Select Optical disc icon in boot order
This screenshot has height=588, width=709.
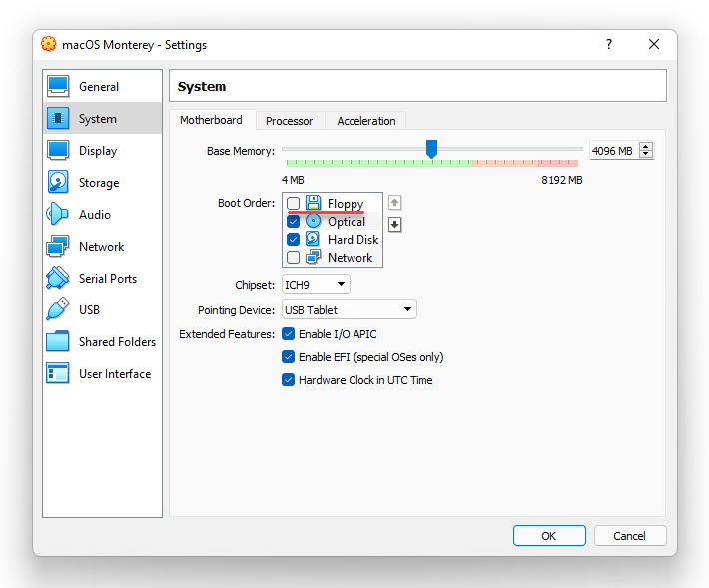tap(313, 221)
